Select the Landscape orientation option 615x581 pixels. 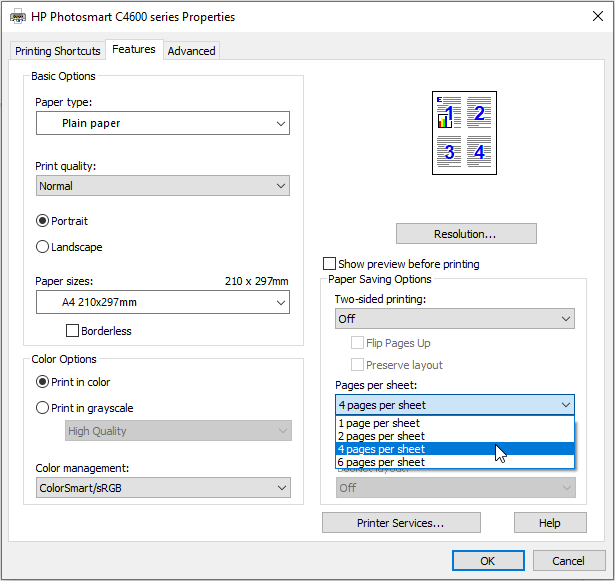[x=43, y=247]
